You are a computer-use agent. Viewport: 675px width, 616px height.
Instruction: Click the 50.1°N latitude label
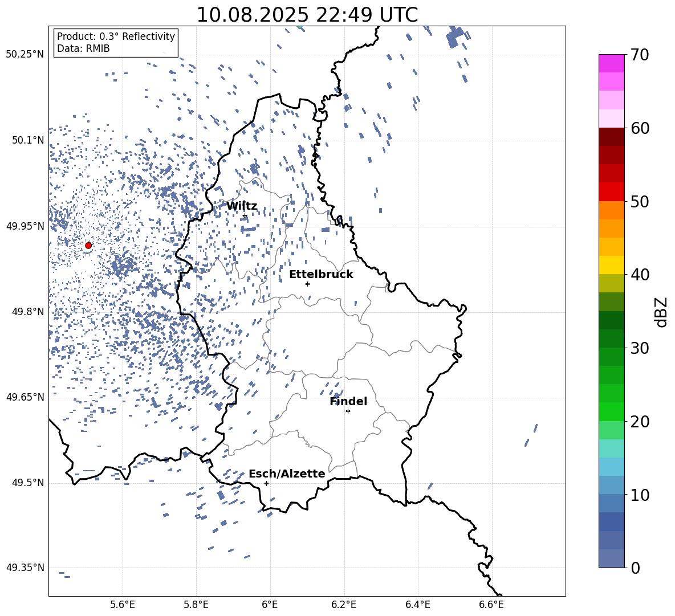coord(28,140)
